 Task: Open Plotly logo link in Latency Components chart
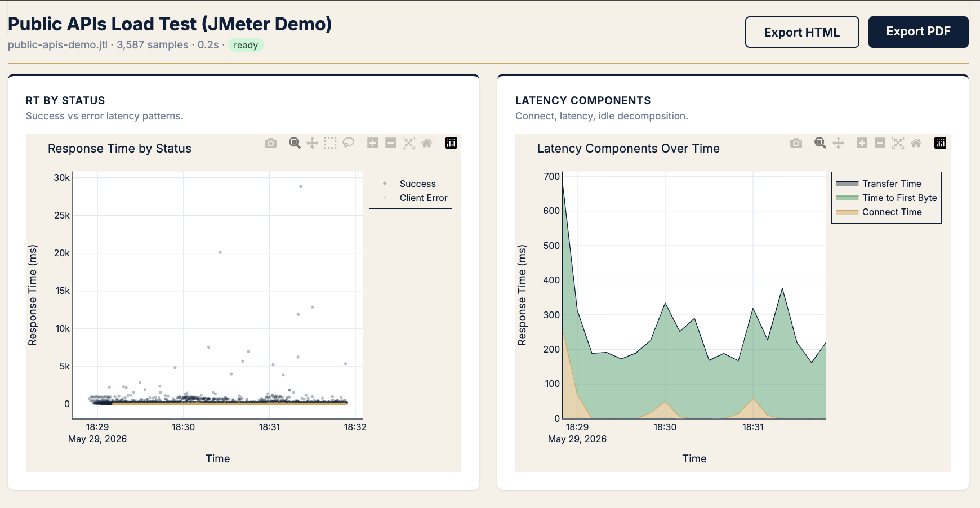[940, 143]
